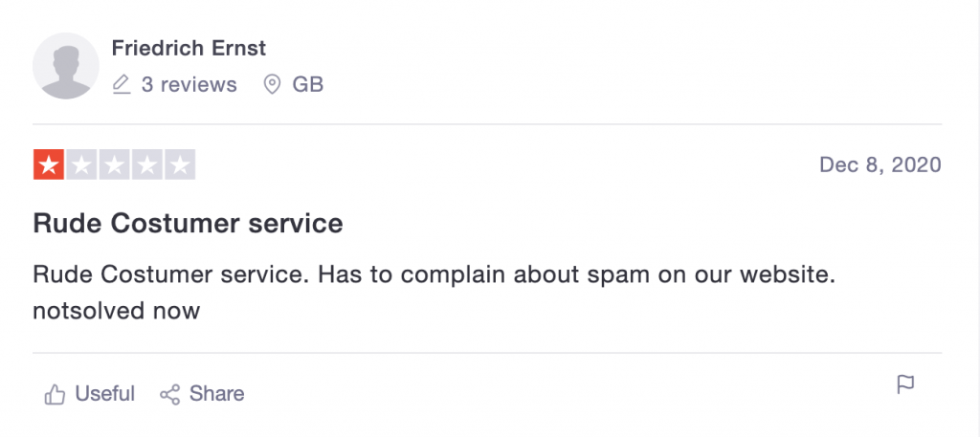This screenshot has width=980, height=437.
Task: Mark the review as Useful
Action: [89, 394]
